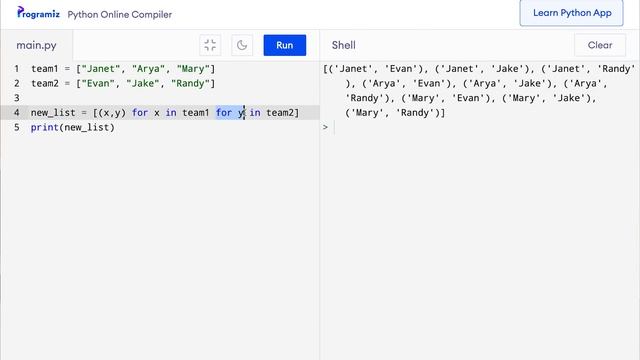Toggle fullscreen editor collapse icon

point(210,45)
